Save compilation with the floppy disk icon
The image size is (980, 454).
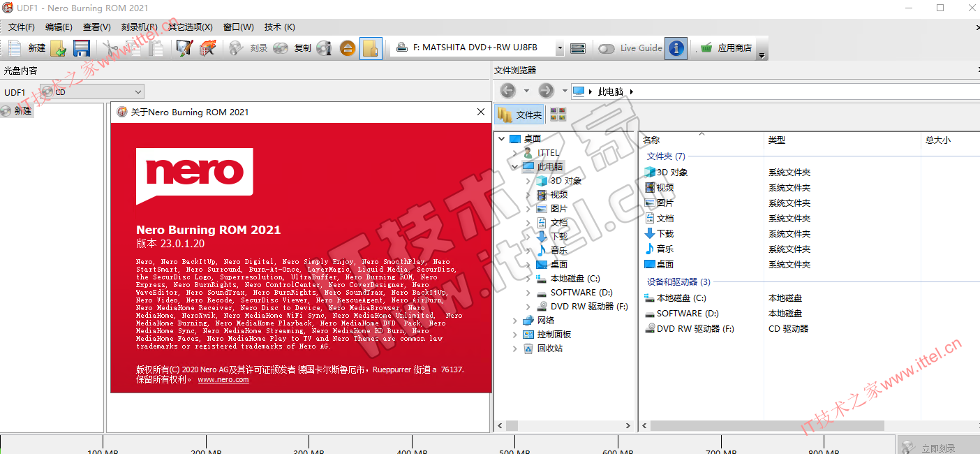pos(82,48)
